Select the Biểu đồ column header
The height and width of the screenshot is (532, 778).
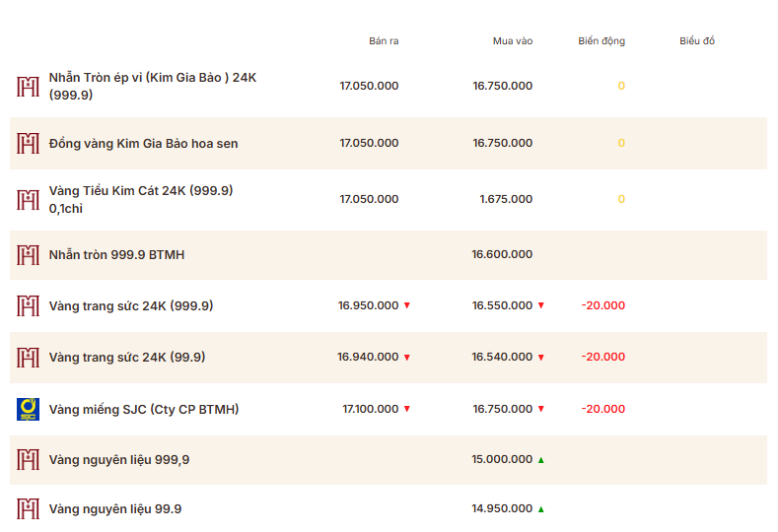696,41
